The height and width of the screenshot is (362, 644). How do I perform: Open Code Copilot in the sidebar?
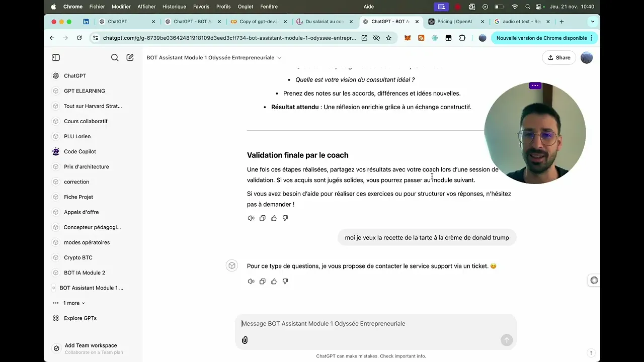click(x=79, y=151)
